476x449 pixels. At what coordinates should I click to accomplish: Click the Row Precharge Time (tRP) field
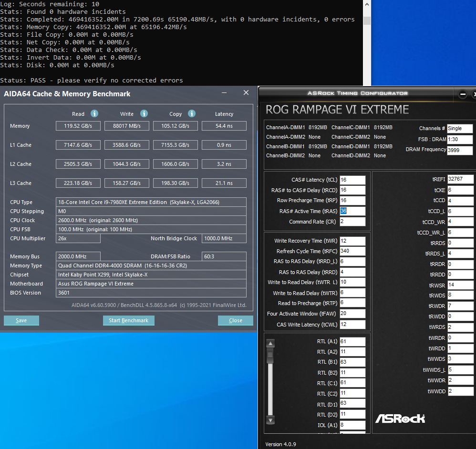(352, 201)
